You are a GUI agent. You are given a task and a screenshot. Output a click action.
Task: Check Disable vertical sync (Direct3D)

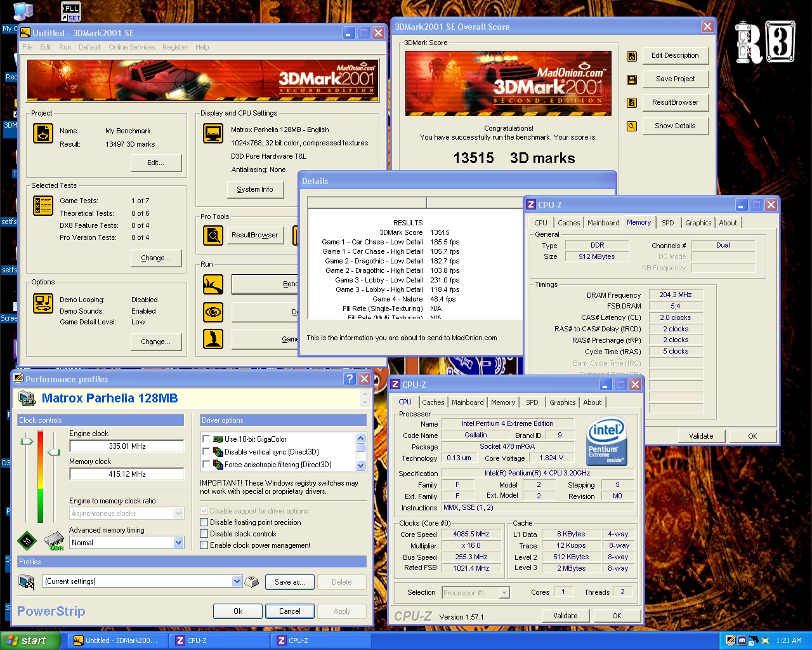pyautogui.click(x=206, y=451)
